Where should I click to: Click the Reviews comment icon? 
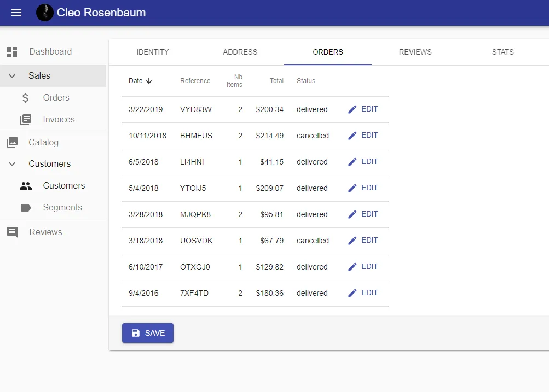(12, 232)
